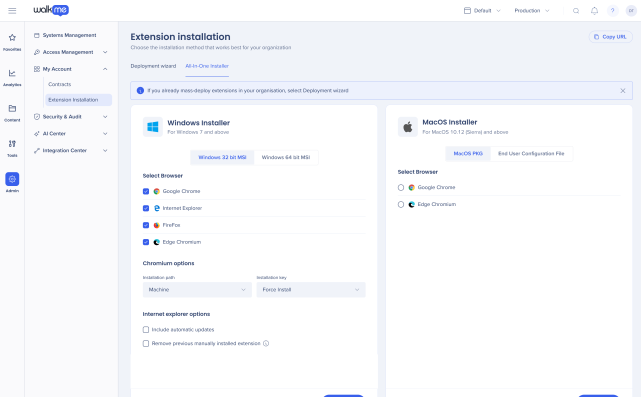Select End User Configuration File tab
Screen dimensions: 641x397
(x=531, y=154)
